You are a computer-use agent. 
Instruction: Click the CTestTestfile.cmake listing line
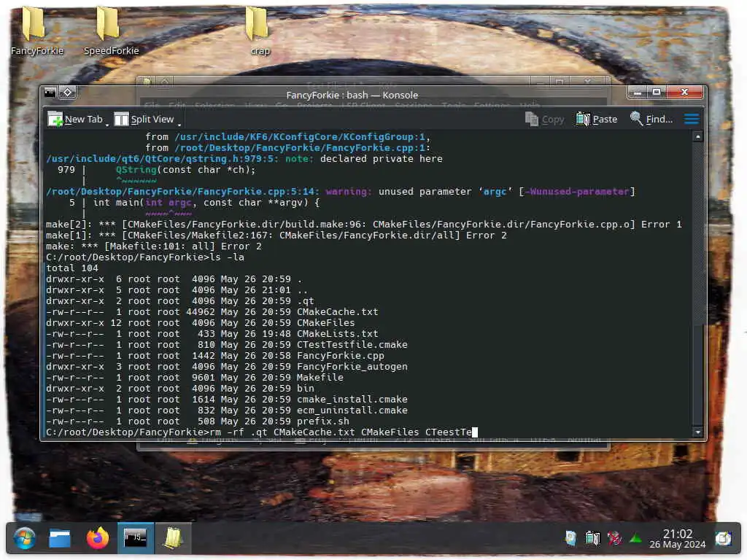click(x=228, y=345)
